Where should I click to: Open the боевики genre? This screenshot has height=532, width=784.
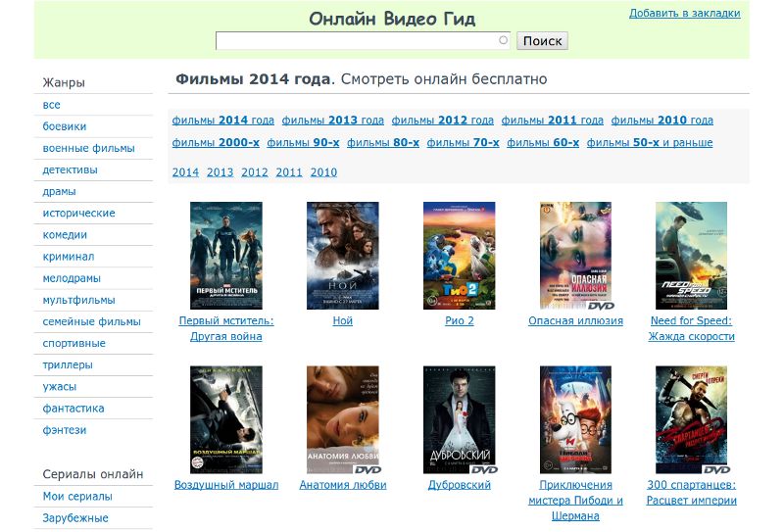pos(65,126)
